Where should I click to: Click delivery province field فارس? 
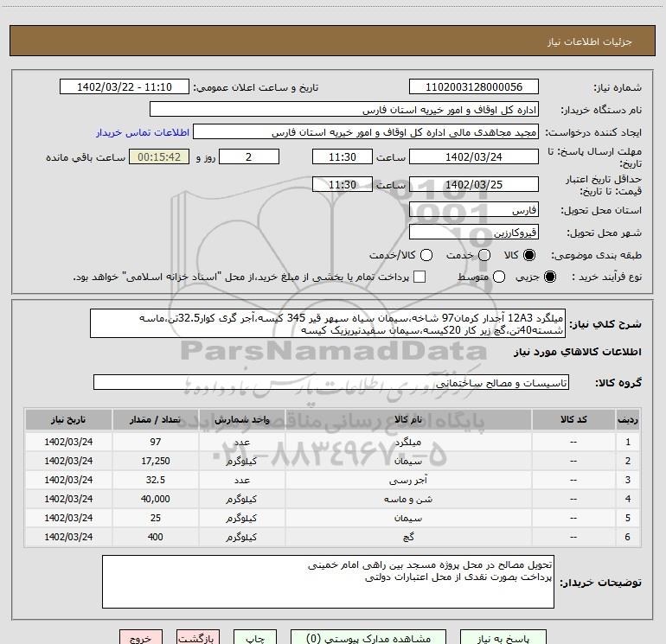click(x=474, y=210)
